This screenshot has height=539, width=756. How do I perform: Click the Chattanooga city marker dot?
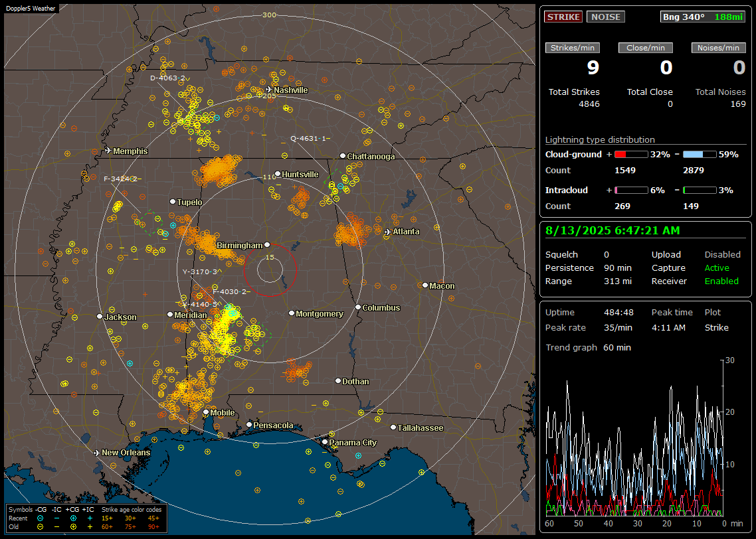pos(343,155)
